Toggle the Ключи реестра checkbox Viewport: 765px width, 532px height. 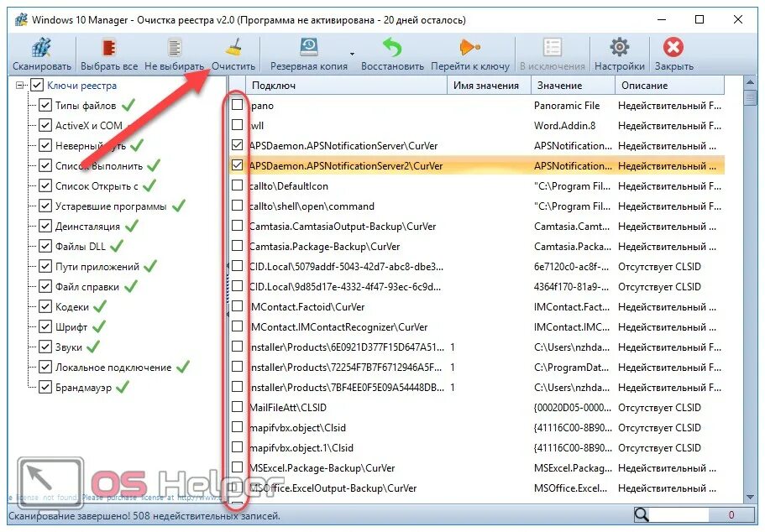(37, 86)
